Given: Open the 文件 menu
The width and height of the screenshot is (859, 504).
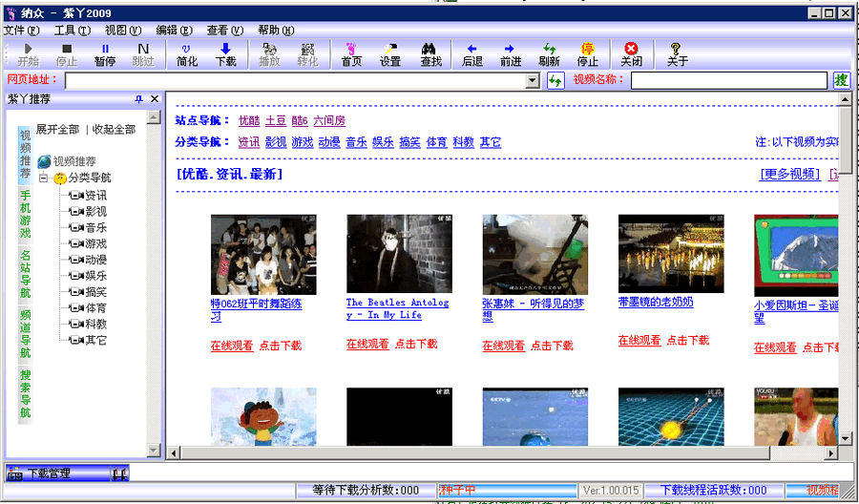Looking at the screenshot, I should pos(21,31).
